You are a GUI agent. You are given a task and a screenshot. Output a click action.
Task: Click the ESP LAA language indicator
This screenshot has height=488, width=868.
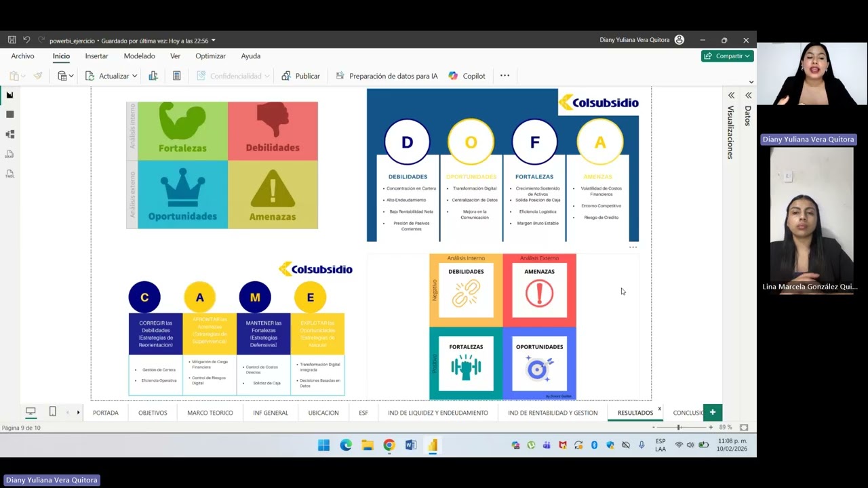coord(660,445)
